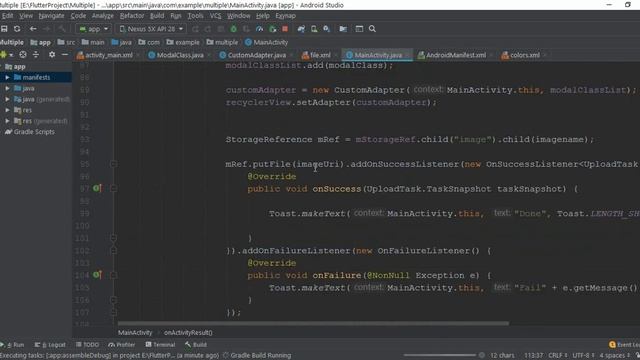Image resolution: width=640 pixels, height=360 pixels.
Task: Click the CRLF line separator indicator
Action: click(558, 356)
